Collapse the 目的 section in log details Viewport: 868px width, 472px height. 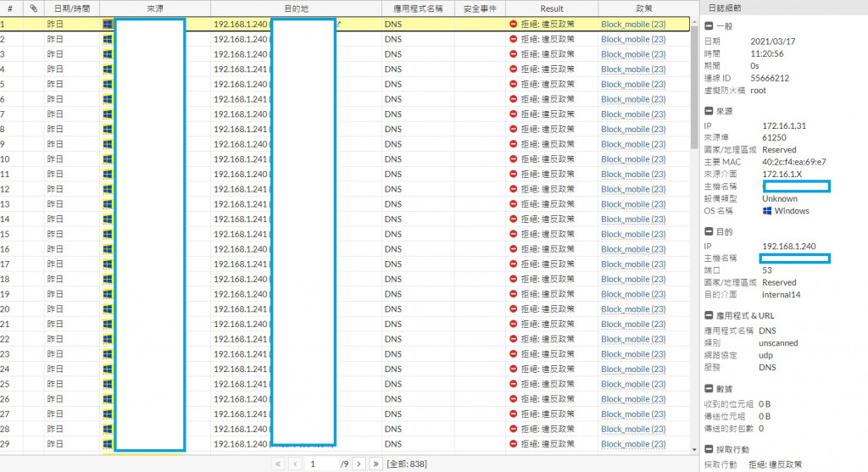point(709,231)
